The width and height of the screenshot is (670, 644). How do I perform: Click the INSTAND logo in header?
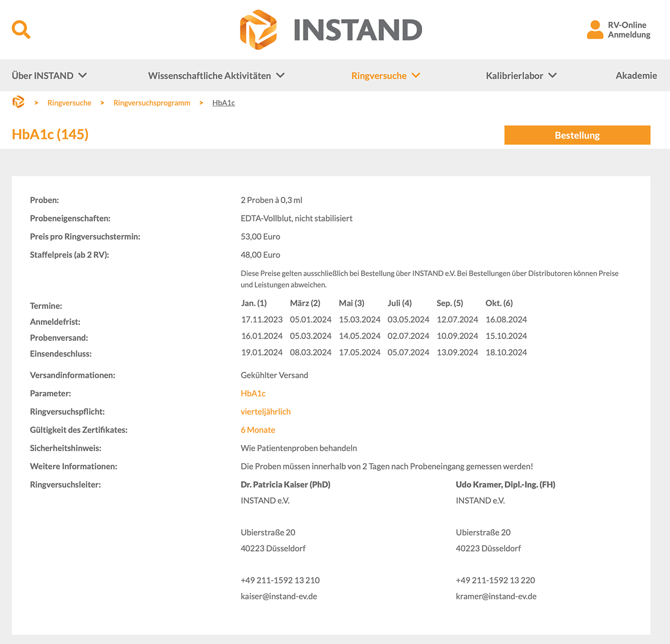pos(331,30)
